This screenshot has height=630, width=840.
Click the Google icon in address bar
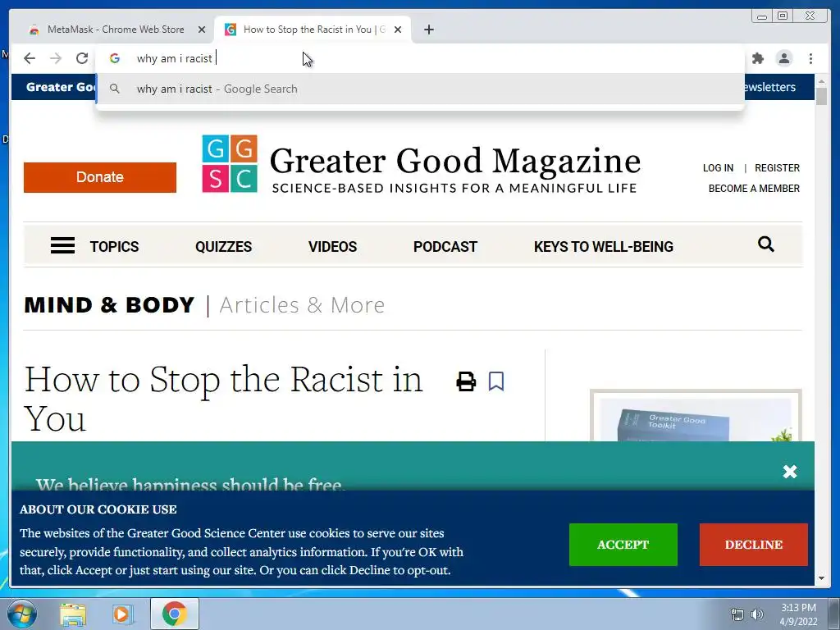115,58
